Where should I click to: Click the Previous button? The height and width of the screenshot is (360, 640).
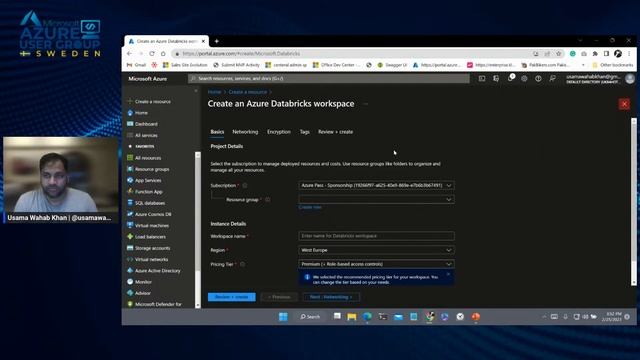tap(279, 297)
